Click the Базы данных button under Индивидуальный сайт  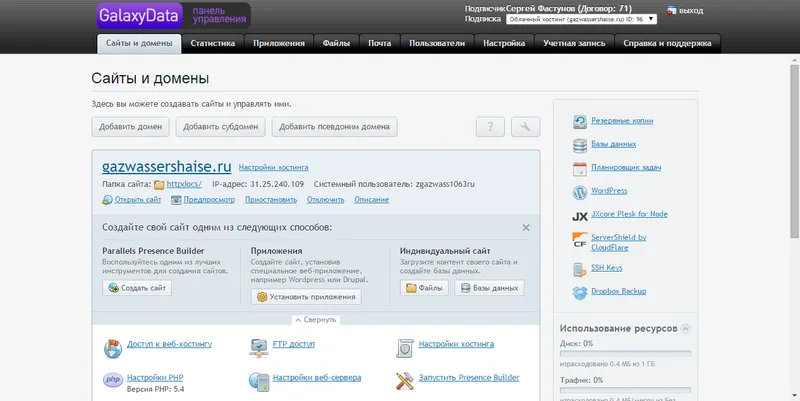point(489,288)
